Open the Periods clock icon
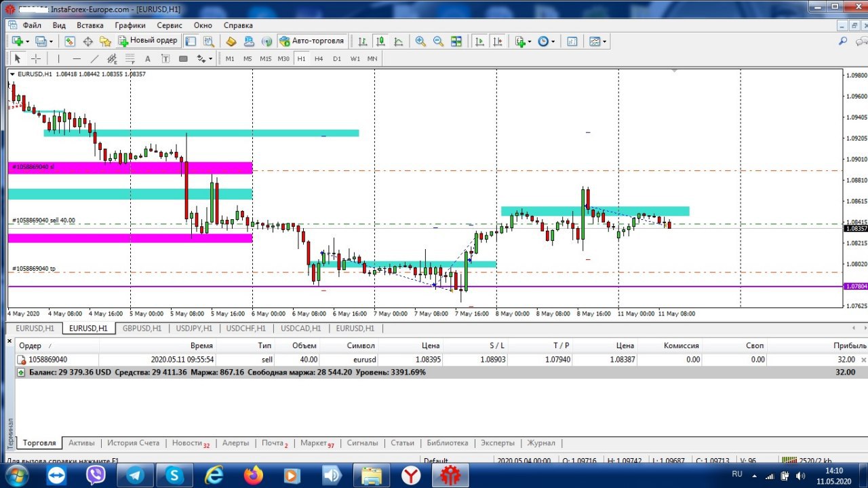Screen dimensions: 868x488 (x=543, y=41)
